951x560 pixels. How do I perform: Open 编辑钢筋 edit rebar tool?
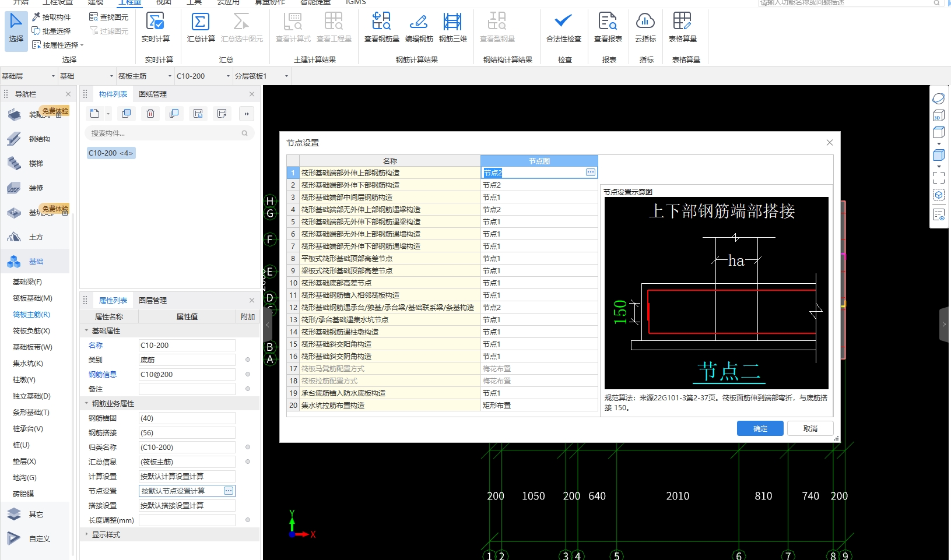[x=419, y=27]
